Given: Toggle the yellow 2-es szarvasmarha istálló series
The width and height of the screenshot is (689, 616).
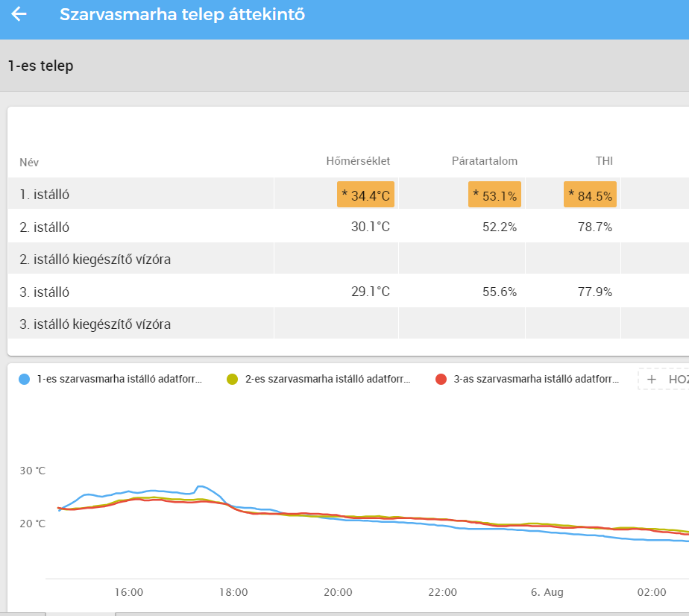Looking at the screenshot, I should coord(232,379).
